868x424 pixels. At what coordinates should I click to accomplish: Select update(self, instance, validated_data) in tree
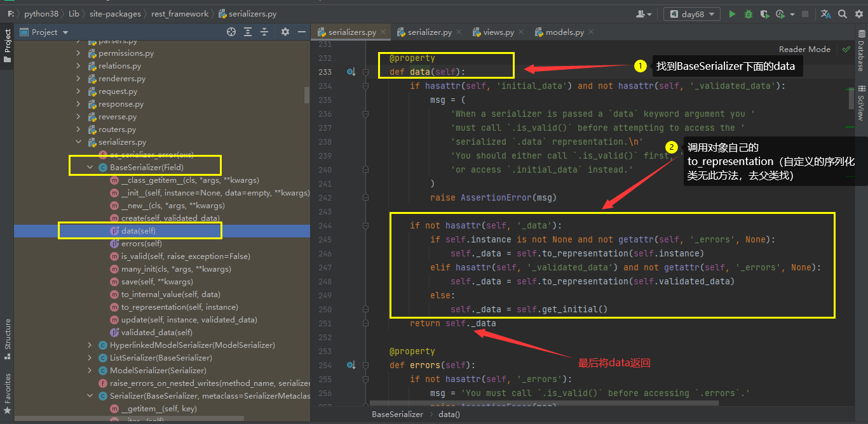pyautogui.click(x=189, y=320)
